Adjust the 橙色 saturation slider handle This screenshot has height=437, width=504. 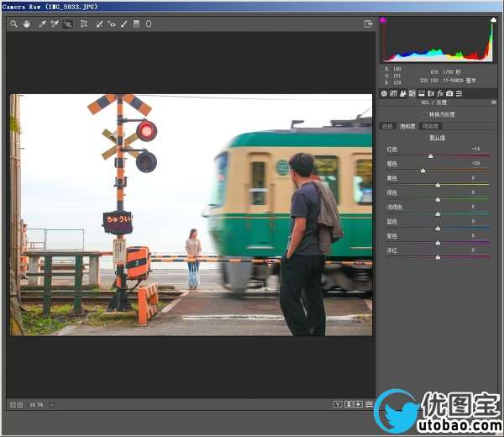pyautogui.click(x=423, y=171)
